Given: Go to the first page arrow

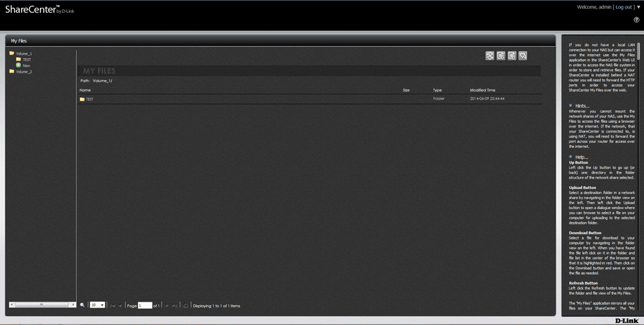Looking at the screenshot, I should click(x=113, y=305).
